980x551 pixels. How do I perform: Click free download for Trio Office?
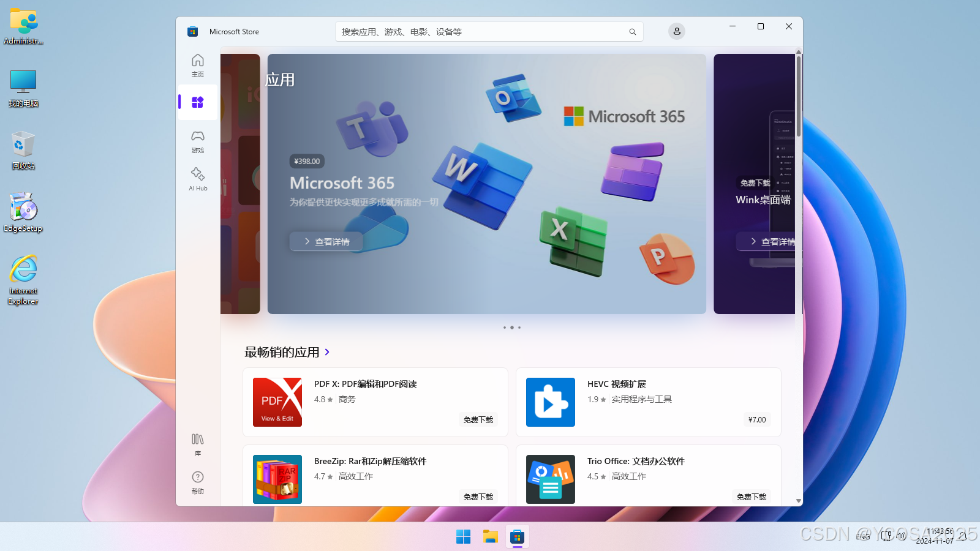click(751, 497)
